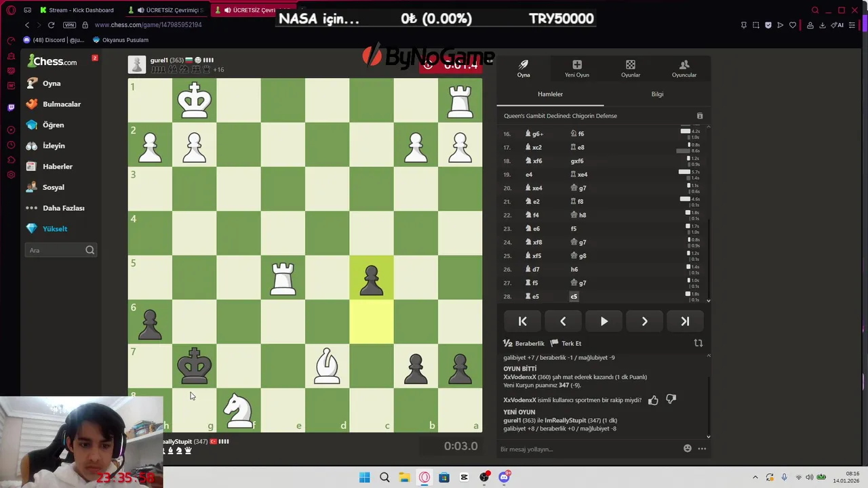The width and height of the screenshot is (868, 488).
Task: Click the Yükselt upgrade diamond link
Action: (47, 229)
